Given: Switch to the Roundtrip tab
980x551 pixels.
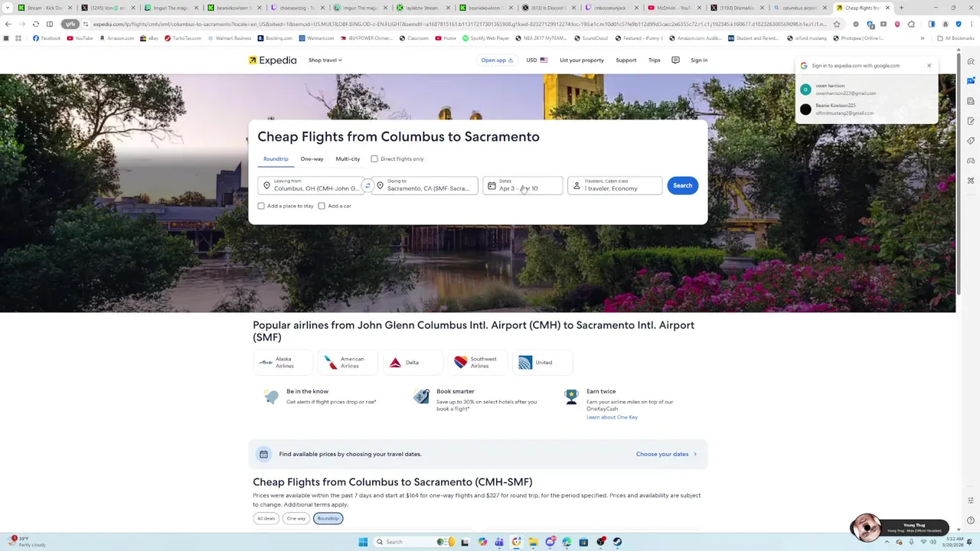Looking at the screenshot, I should (276, 159).
